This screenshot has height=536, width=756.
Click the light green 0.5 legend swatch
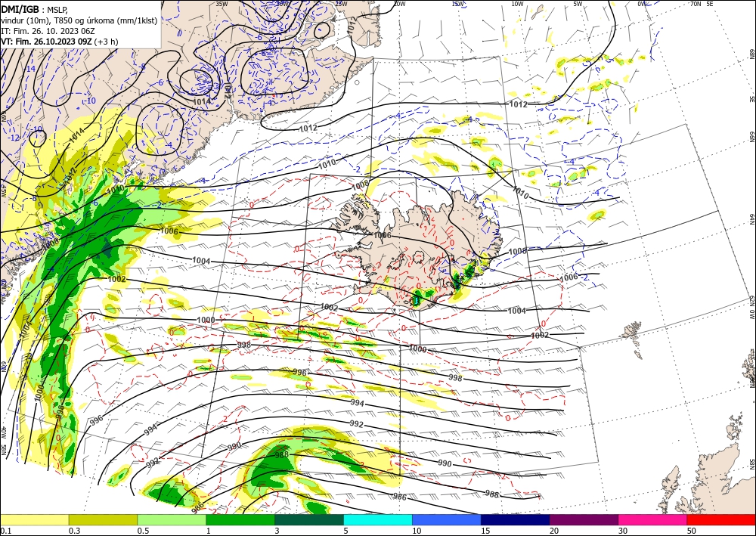click(172, 519)
